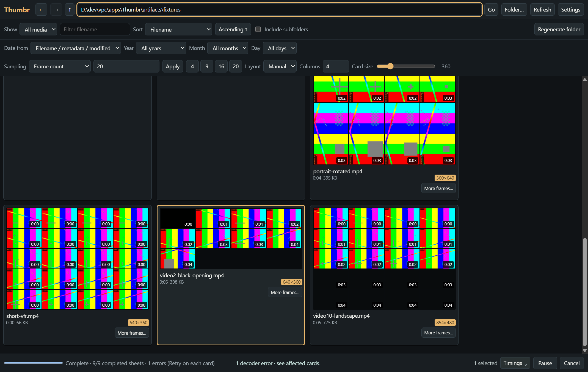588x372 pixels.
Task: Select the 9 frames preset
Action: (207, 66)
